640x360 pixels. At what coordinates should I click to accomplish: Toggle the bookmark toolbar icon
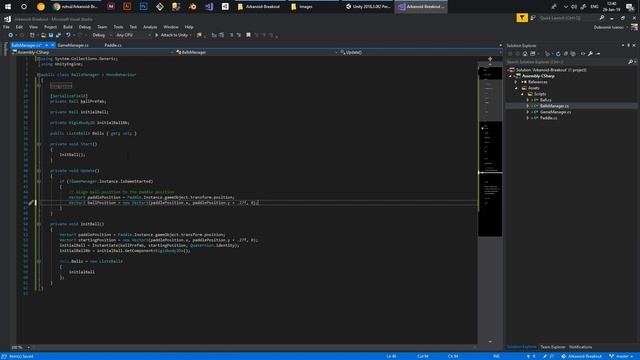pyautogui.click(x=248, y=35)
